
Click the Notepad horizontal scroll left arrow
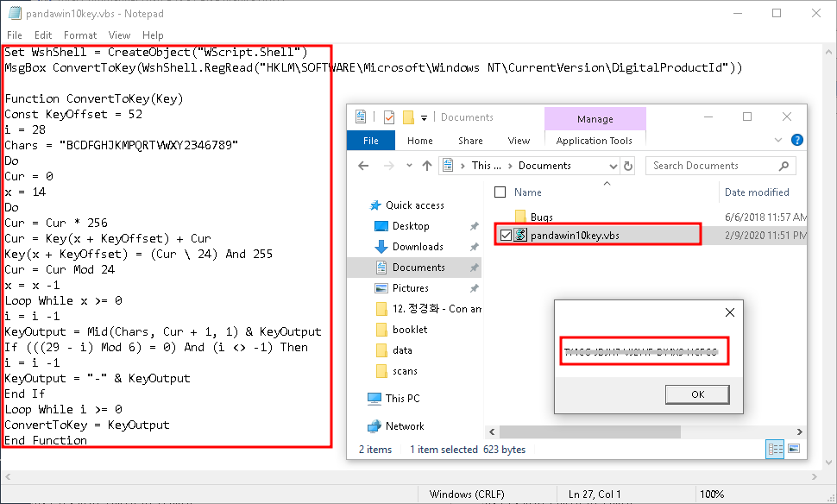pos(8,476)
